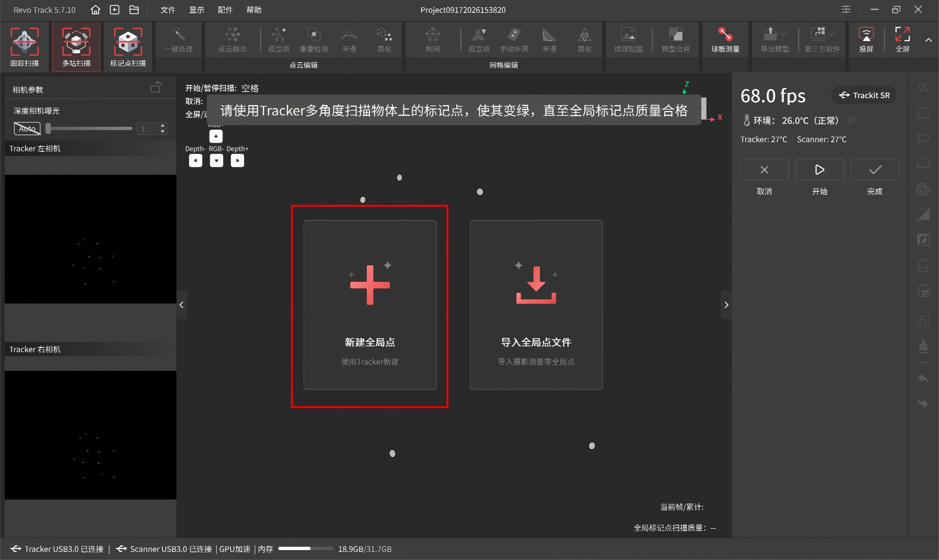Open settings sliders icon in title bar
Viewport: 939px width, 560px height.
[x=846, y=10]
